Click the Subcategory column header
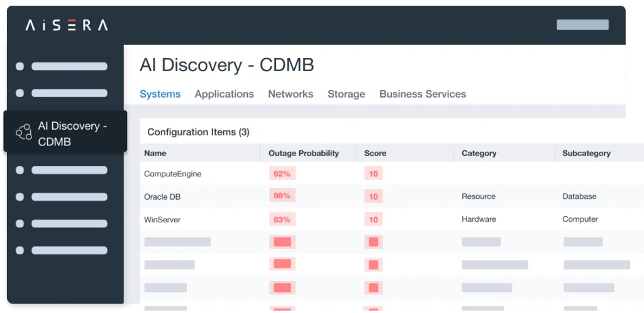 tap(586, 153)
